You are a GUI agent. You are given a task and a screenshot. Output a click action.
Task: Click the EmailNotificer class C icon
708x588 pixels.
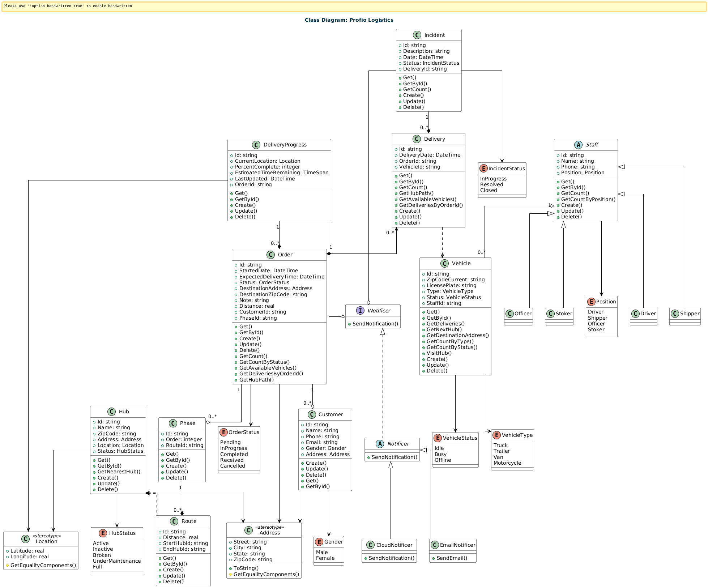pyautogui.click(x=435, y=545)
